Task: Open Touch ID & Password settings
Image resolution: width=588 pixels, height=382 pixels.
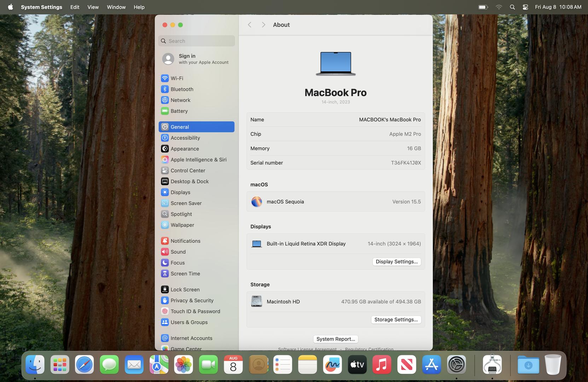Action: click(196, 312)
